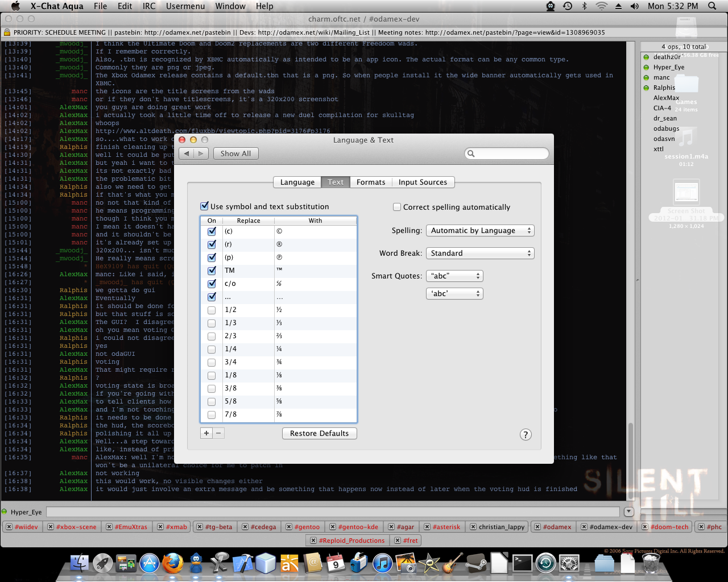Screen dimensions: 728x582
Task: Enable the 1/2 fraction substitution
Action: coord(212,310)
